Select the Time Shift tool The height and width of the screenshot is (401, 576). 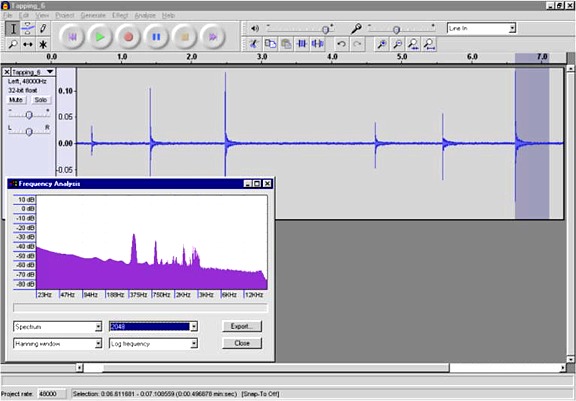28,44
